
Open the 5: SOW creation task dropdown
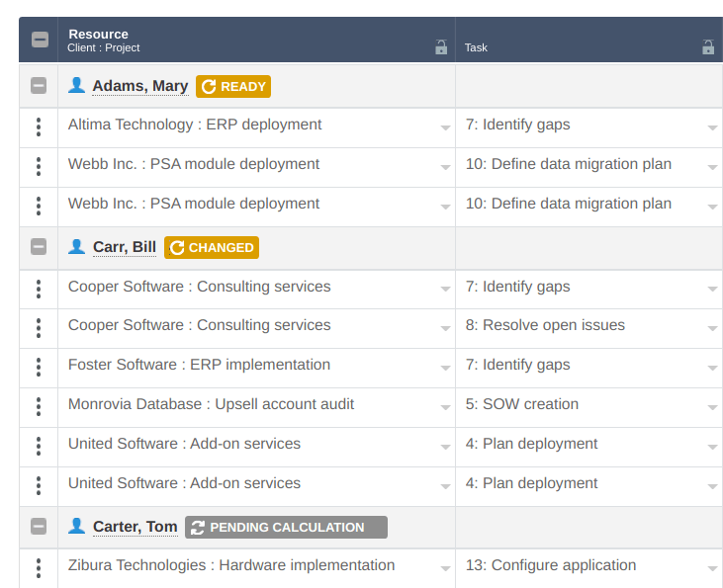point(712,408)
